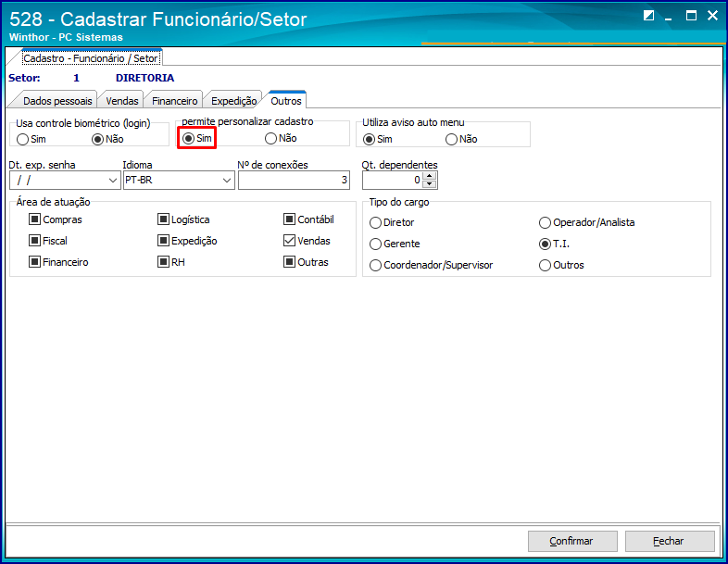Screen dimensions: 728x564
Task: Select Outros as Tipo do cargo
Action: (561, 266)
